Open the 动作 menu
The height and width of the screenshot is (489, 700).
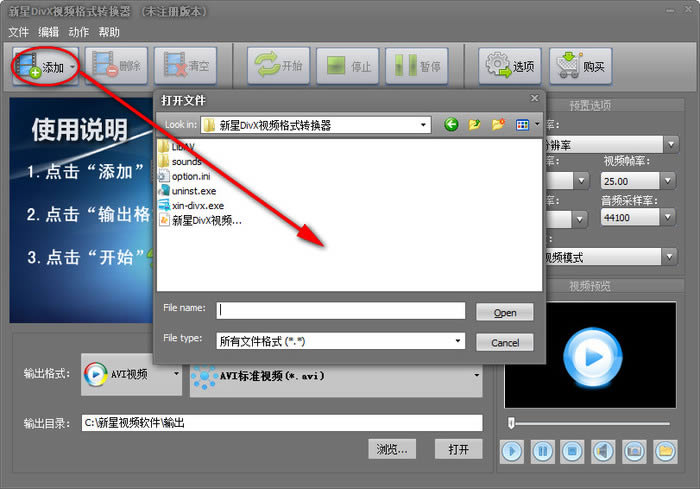coord(79,32)
